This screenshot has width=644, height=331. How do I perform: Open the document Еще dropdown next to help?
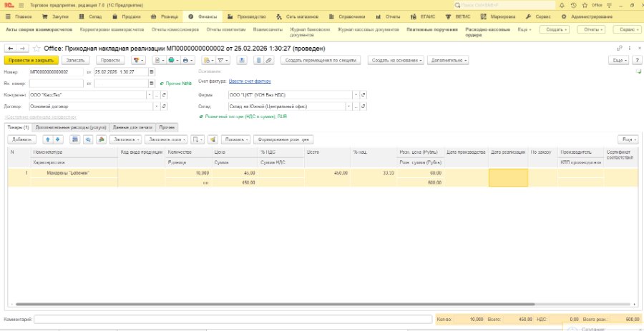coord(618,60)
